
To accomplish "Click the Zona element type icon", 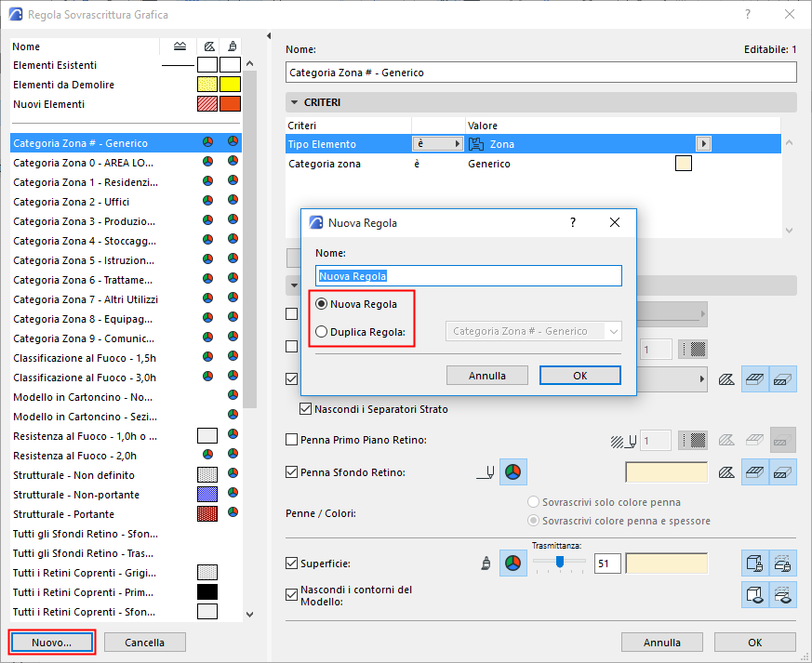I will [476, 144].
